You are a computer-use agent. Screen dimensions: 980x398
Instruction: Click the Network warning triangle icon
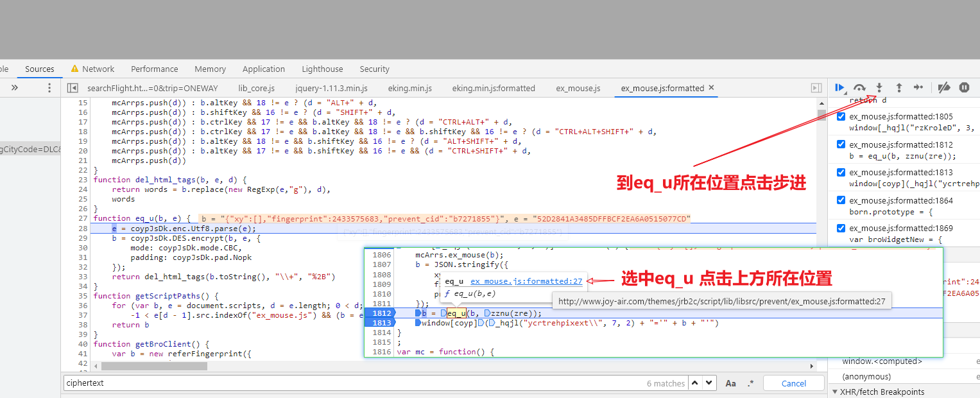[x=74, y=69]
